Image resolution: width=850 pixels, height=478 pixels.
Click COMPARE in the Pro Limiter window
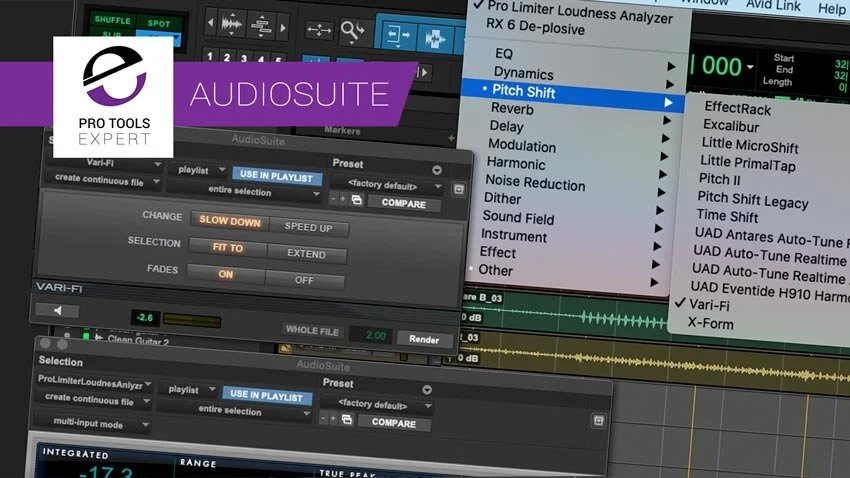(x=394, y=423)
